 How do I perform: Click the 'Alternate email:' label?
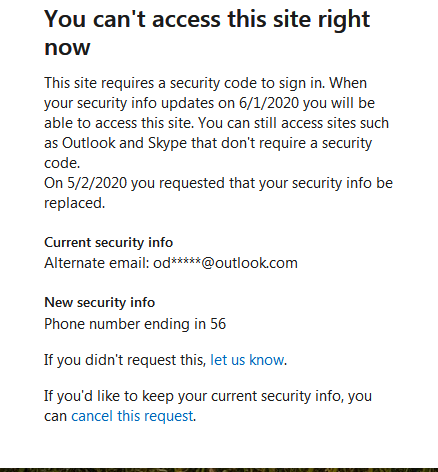coord(97,263)
